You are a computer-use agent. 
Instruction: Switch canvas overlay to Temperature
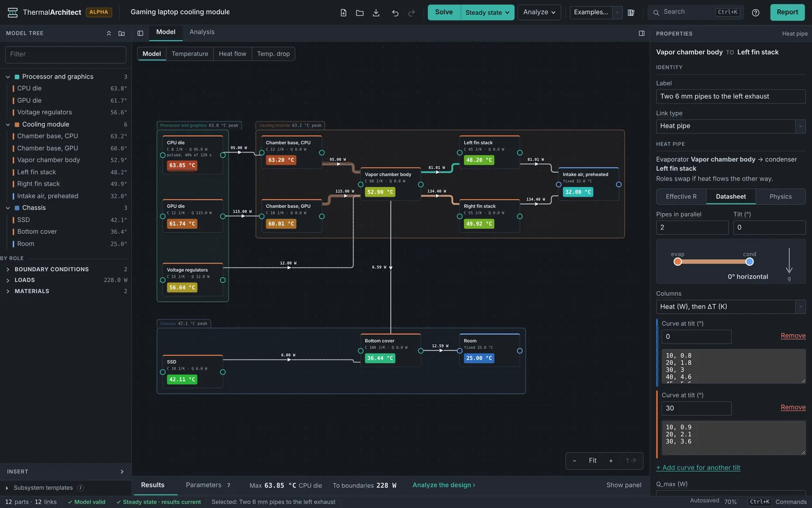tap(190, 54)
